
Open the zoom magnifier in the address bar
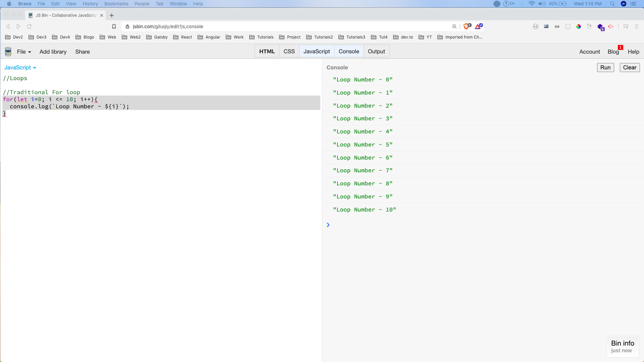point(454,26)
